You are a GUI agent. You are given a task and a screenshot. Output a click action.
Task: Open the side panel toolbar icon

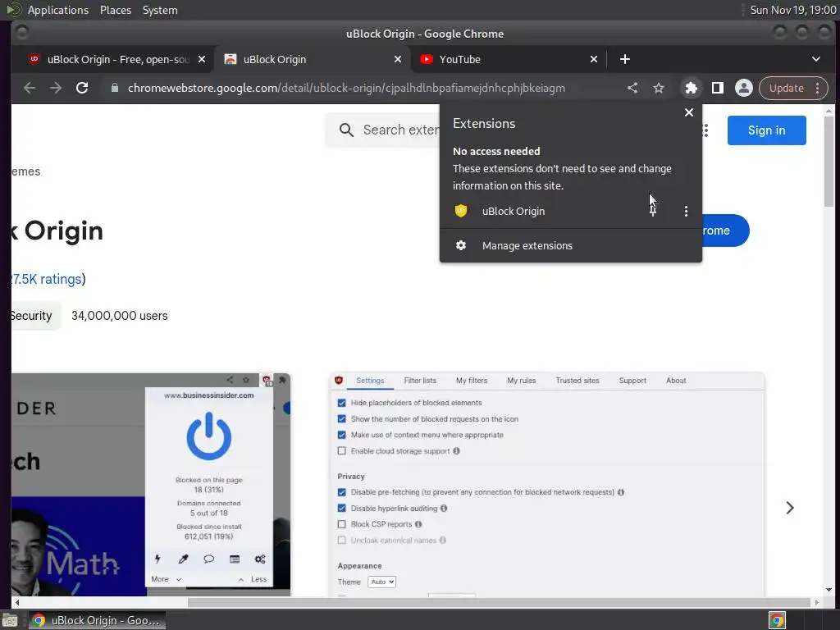(x=717, y=89)
